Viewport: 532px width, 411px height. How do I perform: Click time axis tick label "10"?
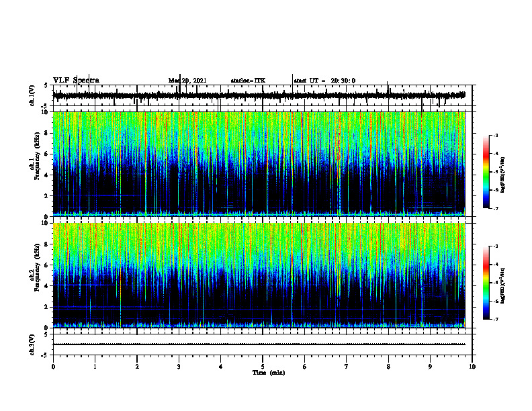click(x=472, y=367)
